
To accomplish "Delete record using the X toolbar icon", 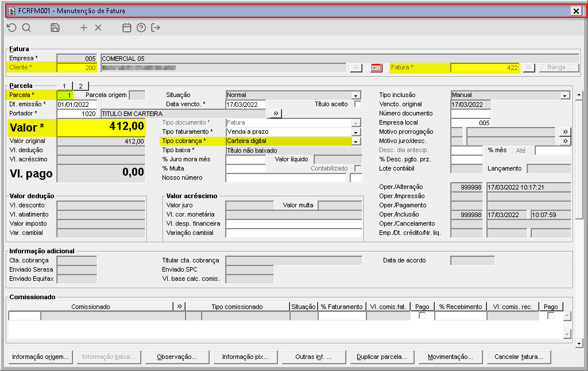I will click(x=98, y=28).
